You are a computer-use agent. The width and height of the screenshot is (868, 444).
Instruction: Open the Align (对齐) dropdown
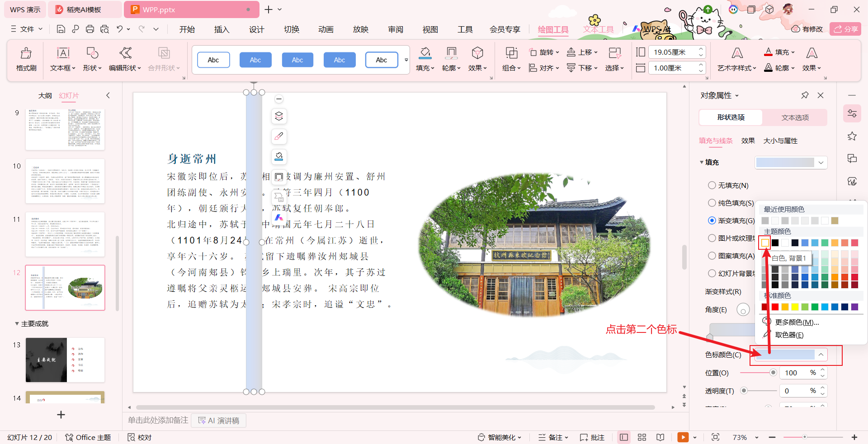tap(544, 68)
